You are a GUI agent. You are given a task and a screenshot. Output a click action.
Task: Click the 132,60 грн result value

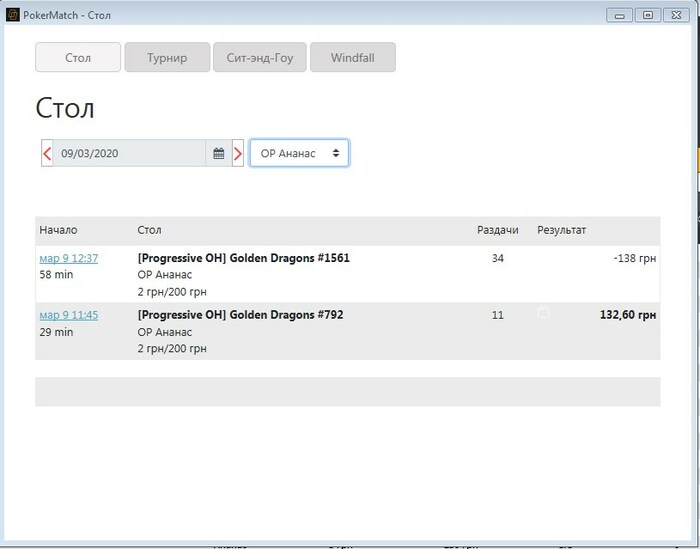point(628,315)
